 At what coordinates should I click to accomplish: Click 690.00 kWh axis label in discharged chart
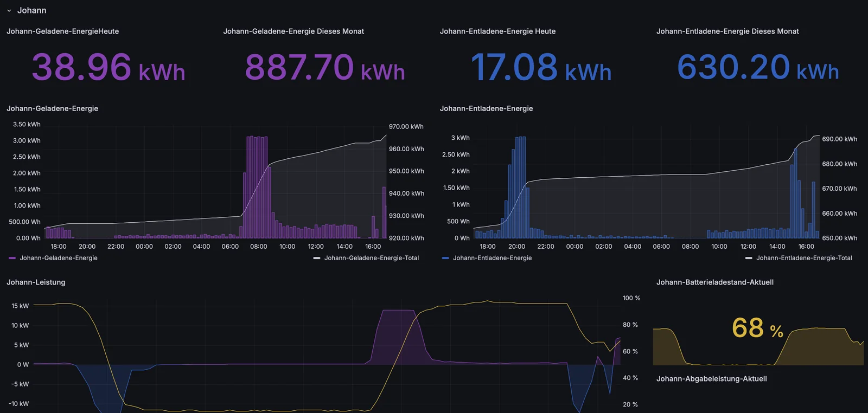[840, 139]
